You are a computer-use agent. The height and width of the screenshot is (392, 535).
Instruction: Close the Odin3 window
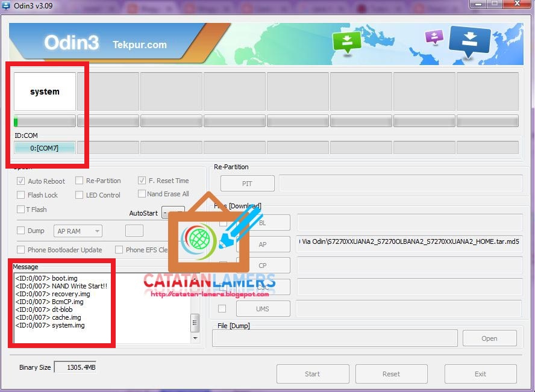coord(517,4)
